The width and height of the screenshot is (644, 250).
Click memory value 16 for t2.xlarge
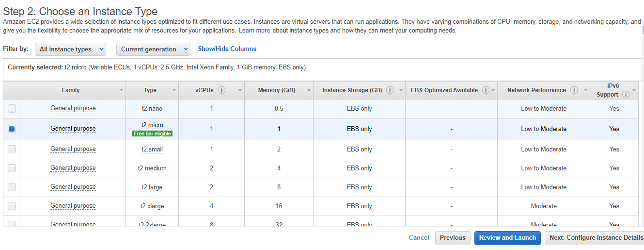[279, 206]
